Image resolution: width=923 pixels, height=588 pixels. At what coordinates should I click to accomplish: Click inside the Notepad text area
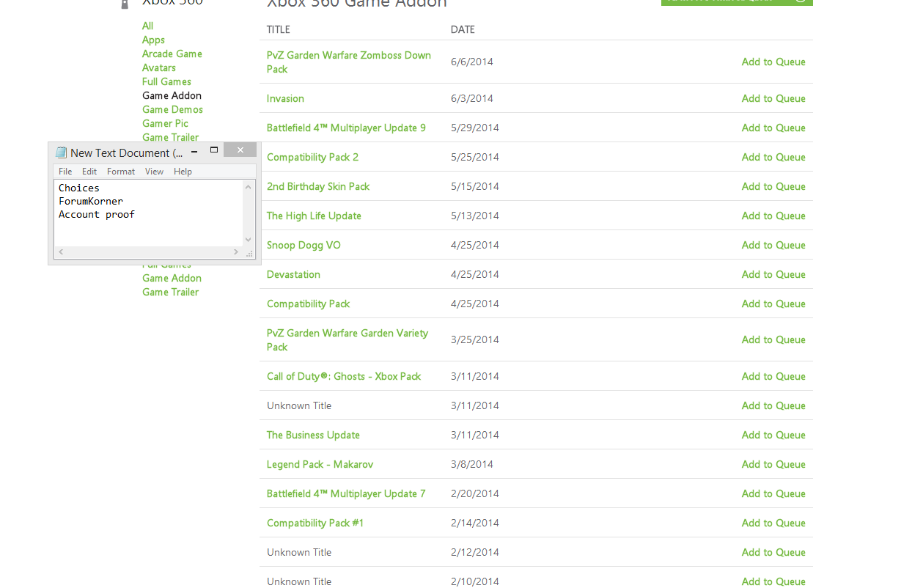tap(149, 213)
